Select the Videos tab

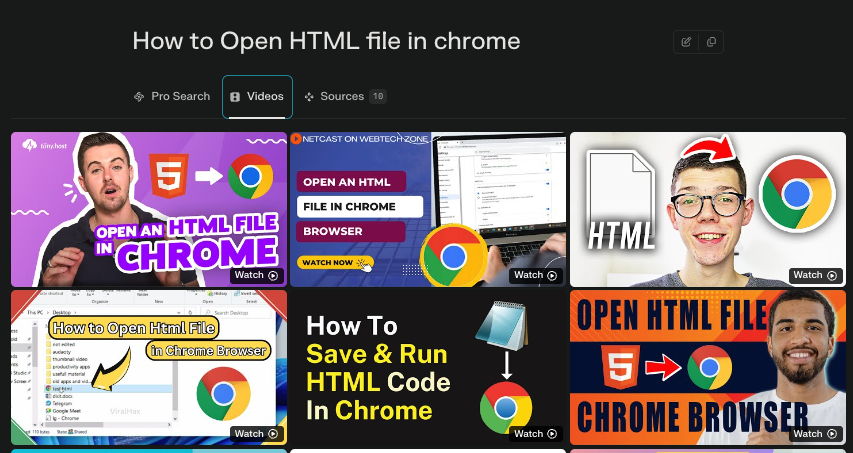[x=257, y=97]
